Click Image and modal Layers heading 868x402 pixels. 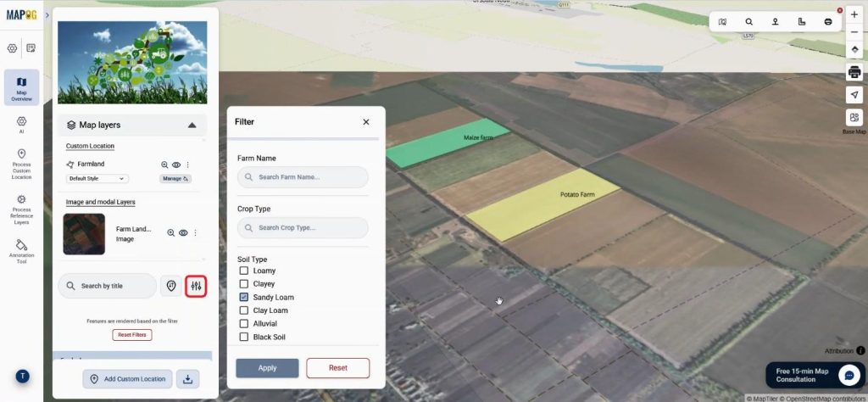point(100,202)
